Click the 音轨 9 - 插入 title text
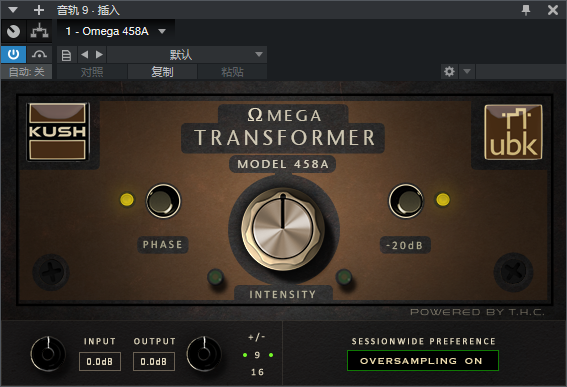567x387 pixels. click(88, 10)
